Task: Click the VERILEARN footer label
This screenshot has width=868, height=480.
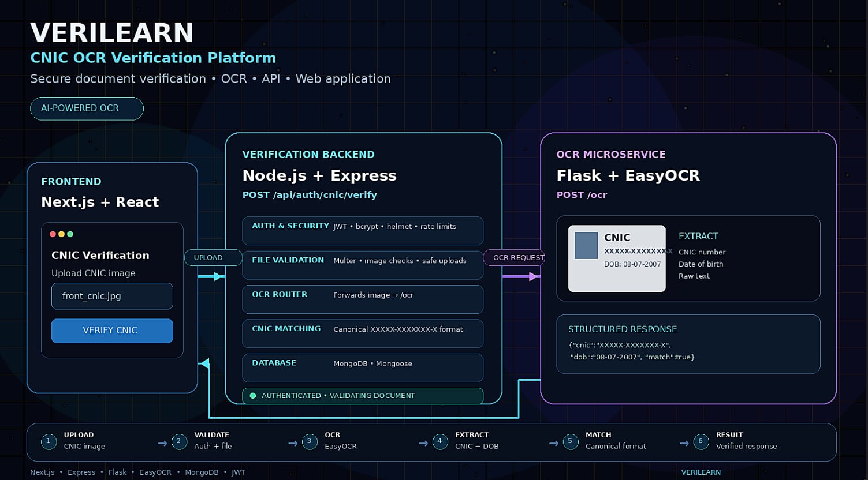Action: pyautogui.click(x=701, y=472)
